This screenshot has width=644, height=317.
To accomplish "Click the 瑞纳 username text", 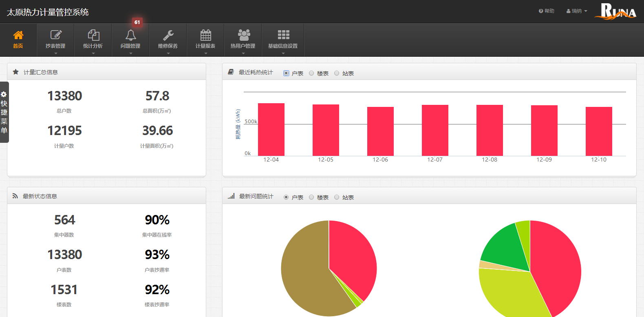I will (x=577, y=11).
